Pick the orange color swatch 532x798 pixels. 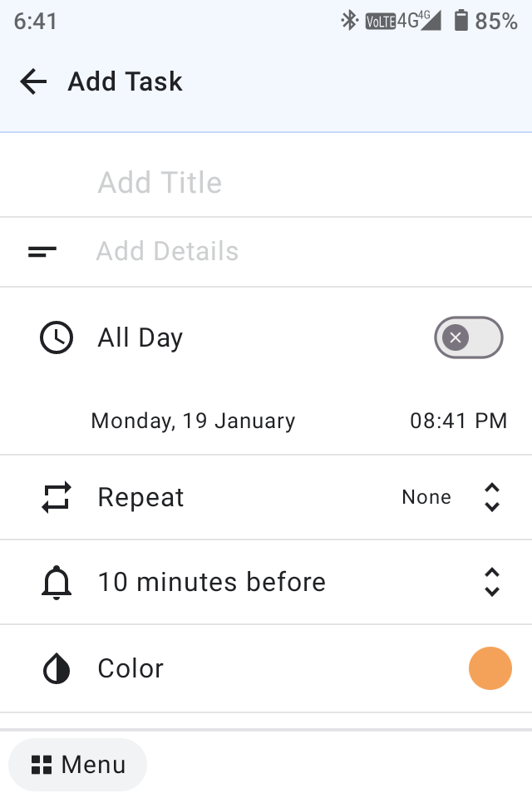(490, 668)
